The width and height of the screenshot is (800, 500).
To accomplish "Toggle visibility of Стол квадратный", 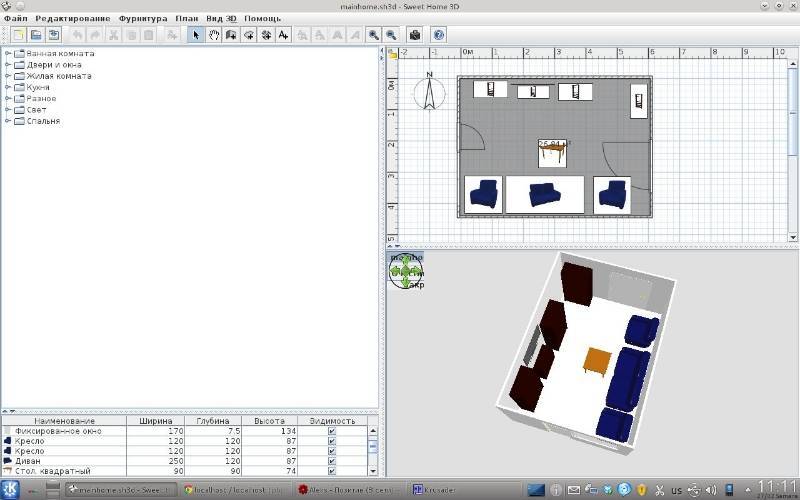I will point(332,471).
